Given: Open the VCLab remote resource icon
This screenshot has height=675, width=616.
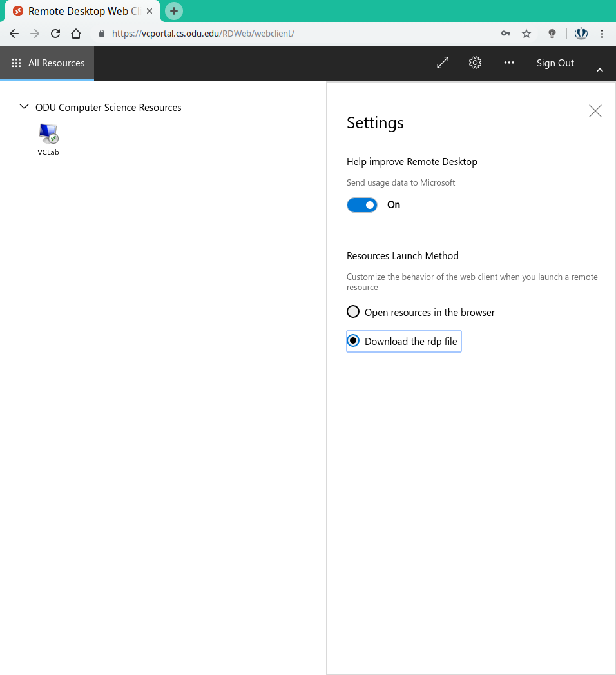Looking at the screenshot, I should 48,139.
